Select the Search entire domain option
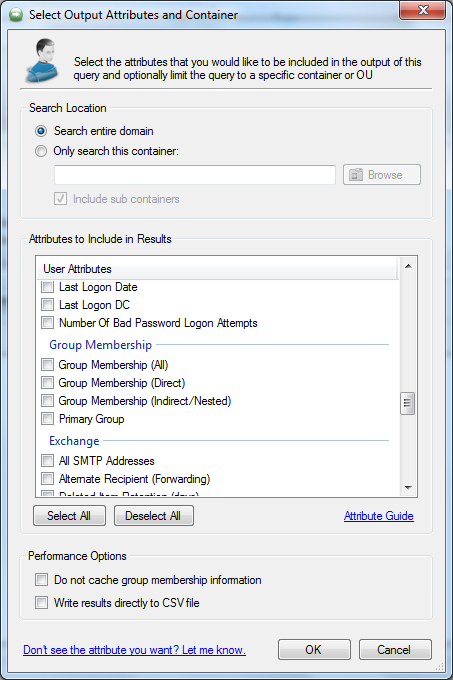 [41, 131]
